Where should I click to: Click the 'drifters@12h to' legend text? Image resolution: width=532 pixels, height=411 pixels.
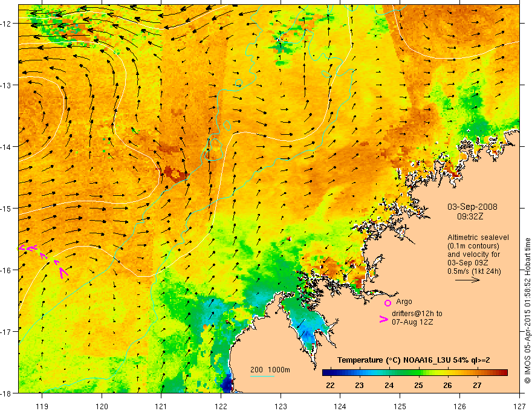417,314
